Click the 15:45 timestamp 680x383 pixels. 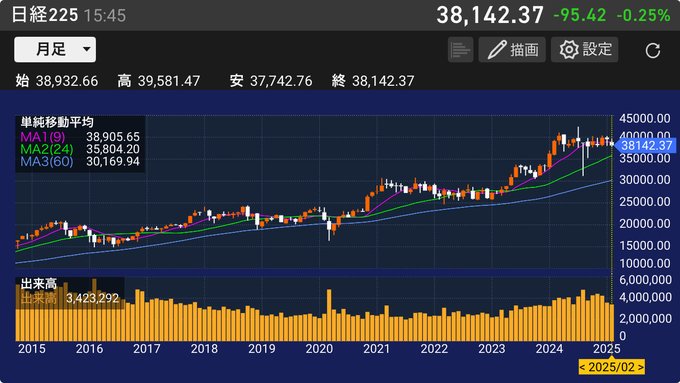(105, 16)
